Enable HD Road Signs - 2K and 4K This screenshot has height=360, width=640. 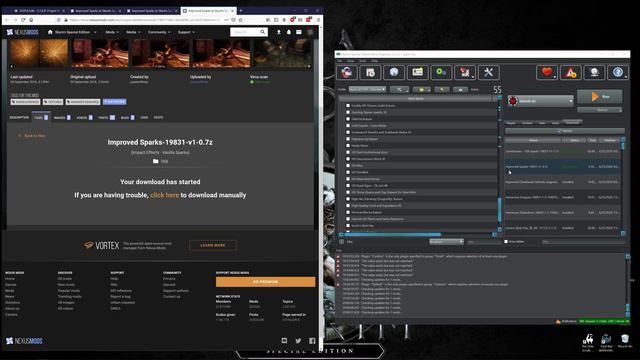[348, 185]
